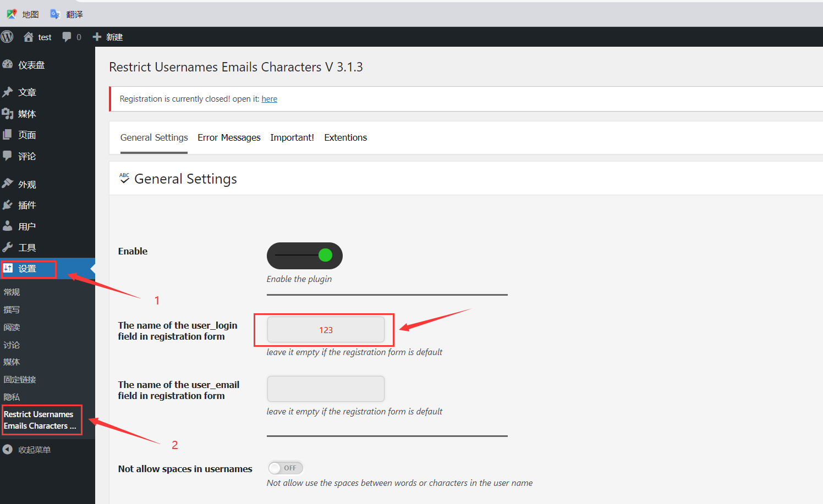Click the 设置 settings icon
Screen dimensions: 823x504
point(8,268)
